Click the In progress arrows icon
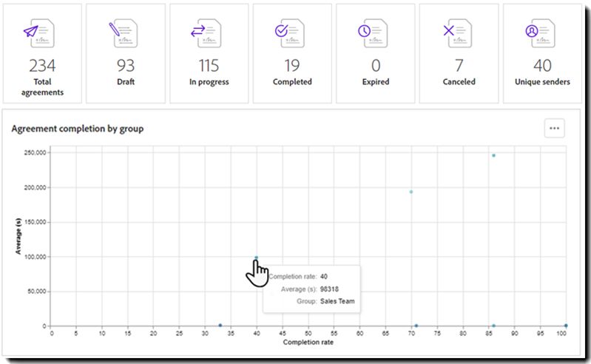591x364 pixels. (208, 33)
